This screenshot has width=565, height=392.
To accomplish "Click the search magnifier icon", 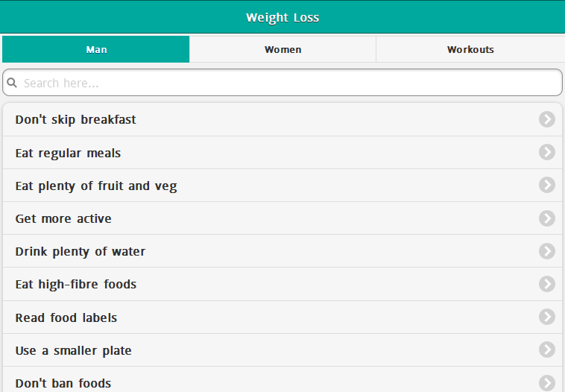I will 12,83.
